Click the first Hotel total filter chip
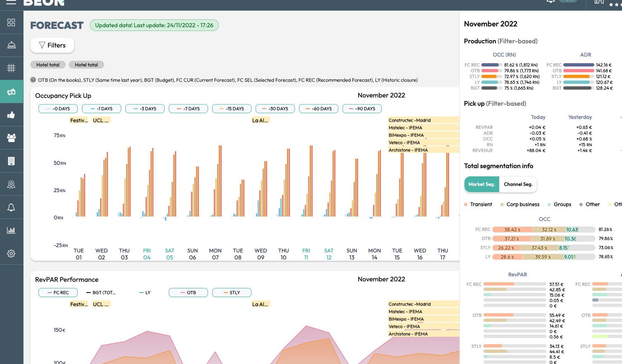The height and width of the screenshot is (364, 622). click(48, 65)
